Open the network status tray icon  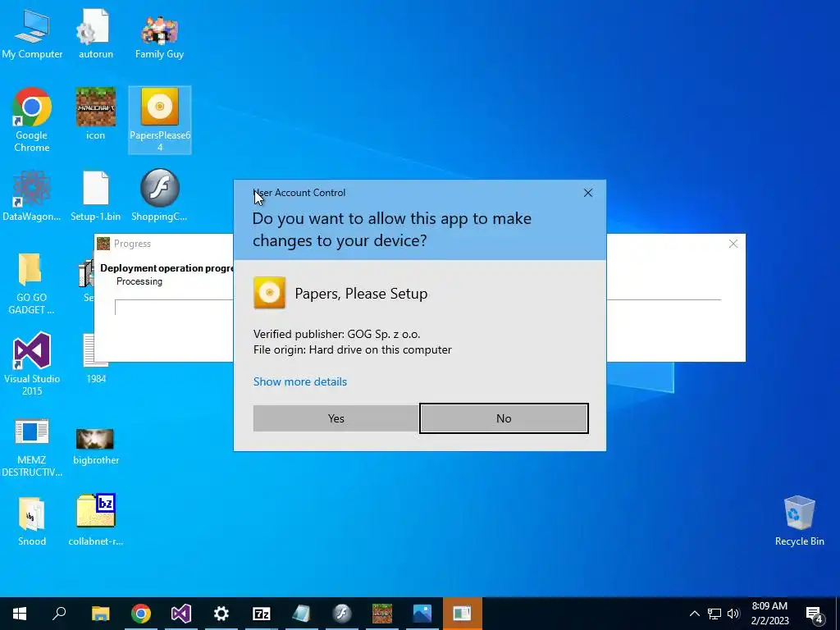pyautogui.click(x=714, y=614)
